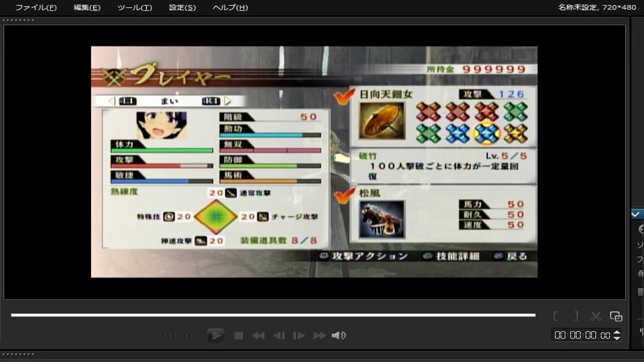Screen dimensions: 644x362
Task: Jump to the start with the rewind icon
Action: [x=258, y=336]
